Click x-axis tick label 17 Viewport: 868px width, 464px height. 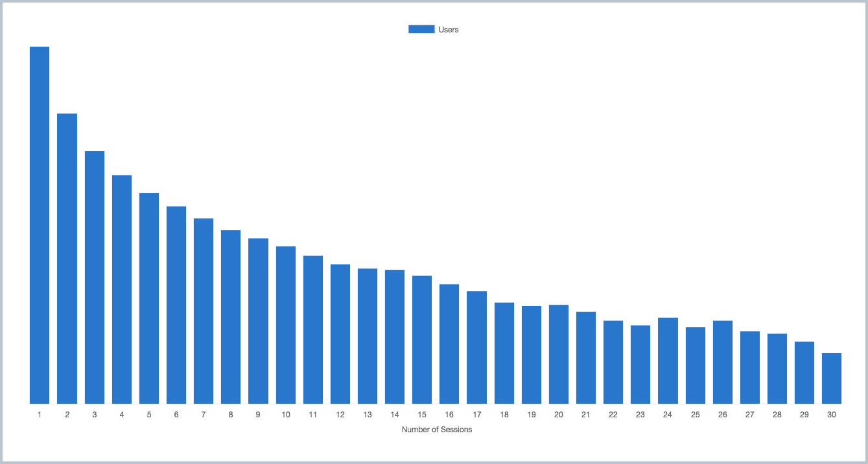click(x=476, y=414)
